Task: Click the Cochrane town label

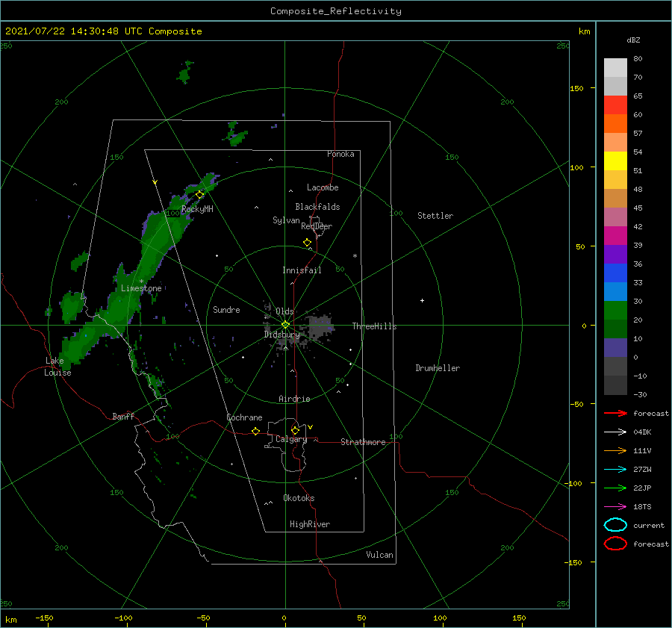Action: pyautogui.click(x=244, y=417)
